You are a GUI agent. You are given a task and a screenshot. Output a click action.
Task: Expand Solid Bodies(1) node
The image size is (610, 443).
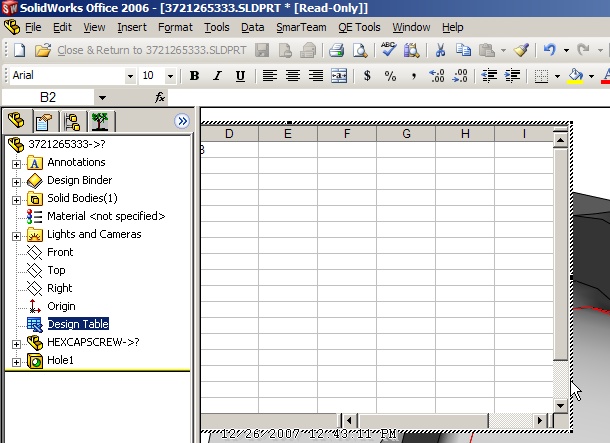click(16, 200)
